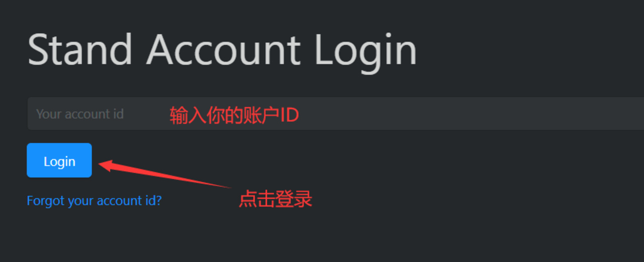Screen dimensions: 644x262
Task: Click the blue Login button
Action: pyautogui.click(x=59, y=160)
